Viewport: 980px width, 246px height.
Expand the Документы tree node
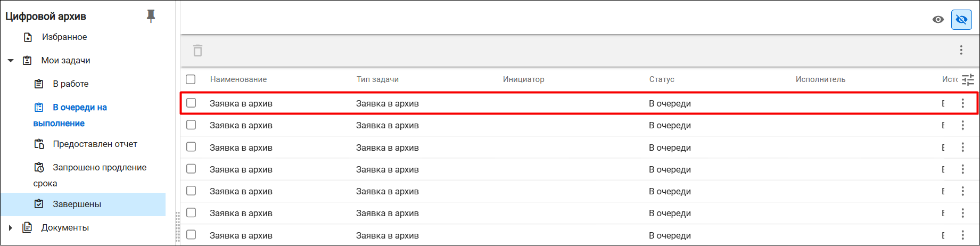coord(11,228)
